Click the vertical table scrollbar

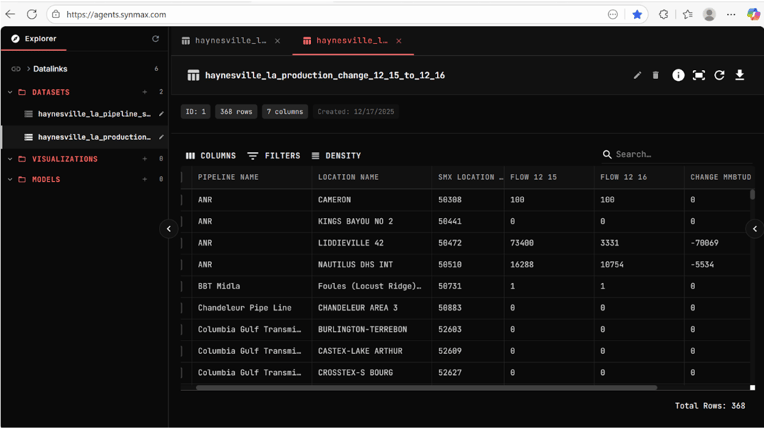point(752,195)
